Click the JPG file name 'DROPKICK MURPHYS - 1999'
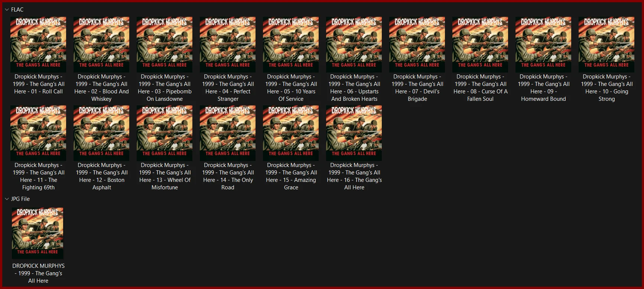 click(38, 273)
